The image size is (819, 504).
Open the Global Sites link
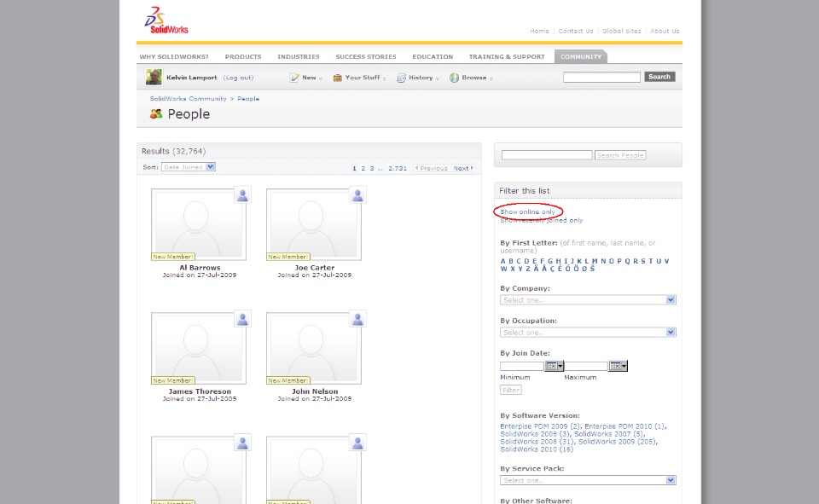(x=622, y=31)
